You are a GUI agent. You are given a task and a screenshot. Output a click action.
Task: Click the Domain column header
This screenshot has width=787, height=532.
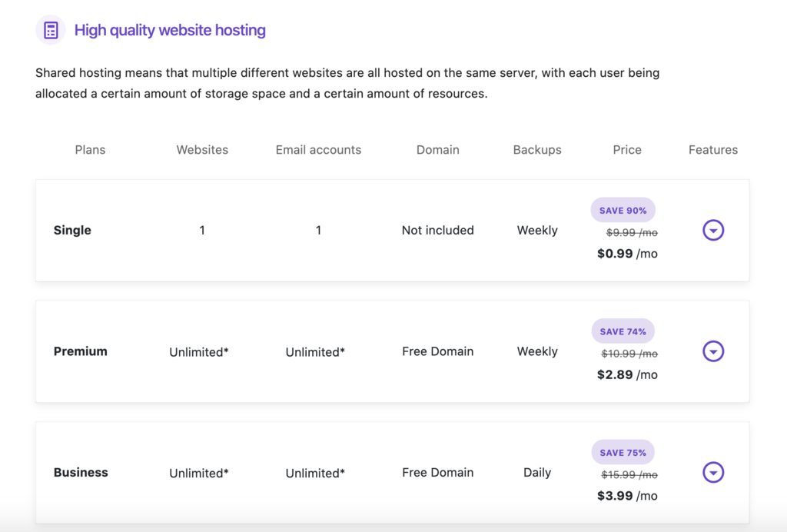[437, 150]
